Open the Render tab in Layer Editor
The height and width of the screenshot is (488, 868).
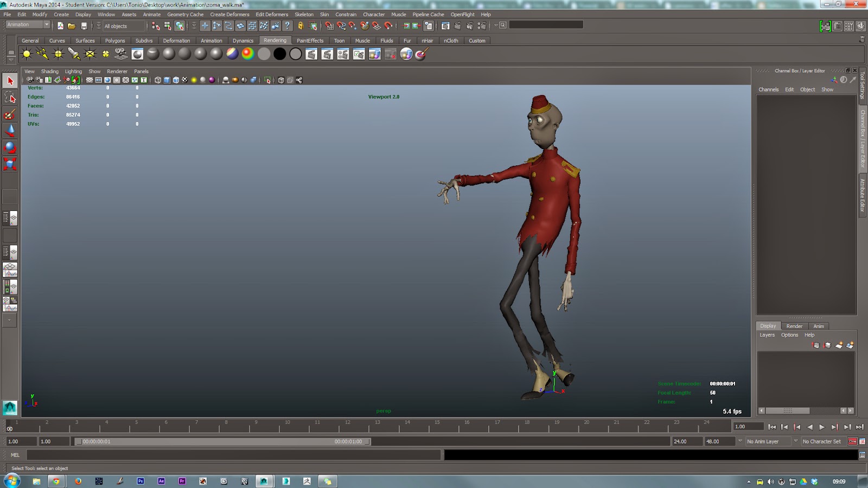click(794, 326)
